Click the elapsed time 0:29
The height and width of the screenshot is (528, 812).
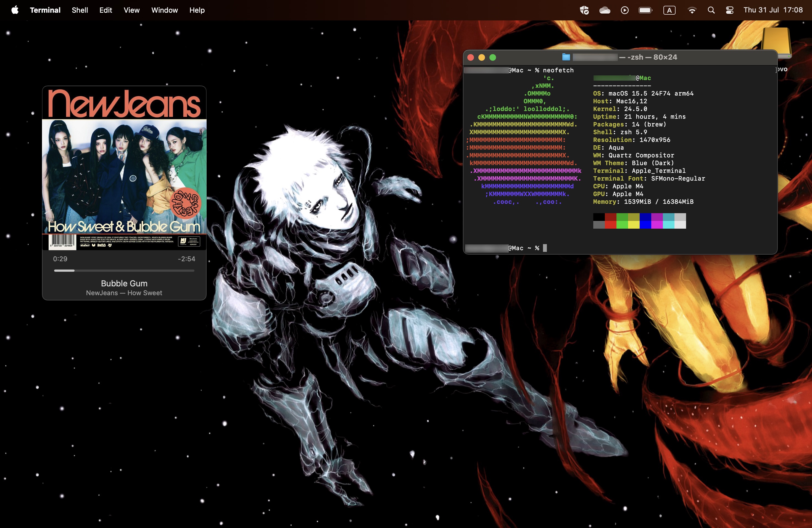click(60, 259)
